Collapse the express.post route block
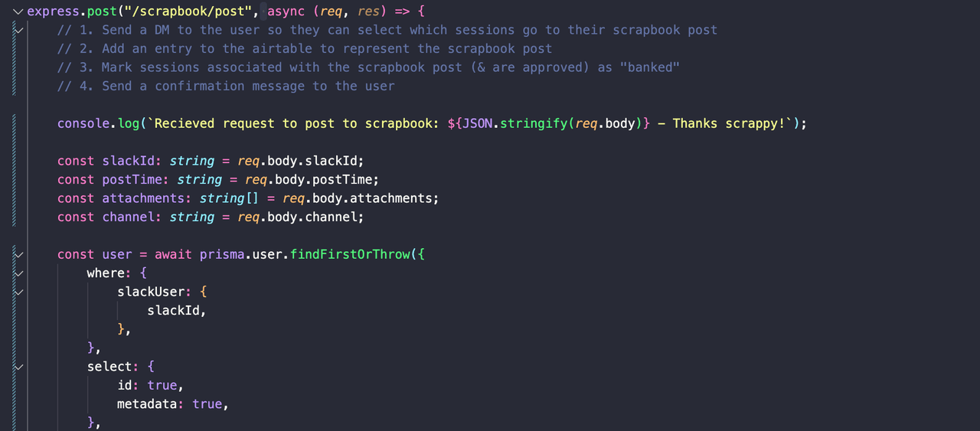The height and width of the screenshot is (431, 980). coord(19,11)
